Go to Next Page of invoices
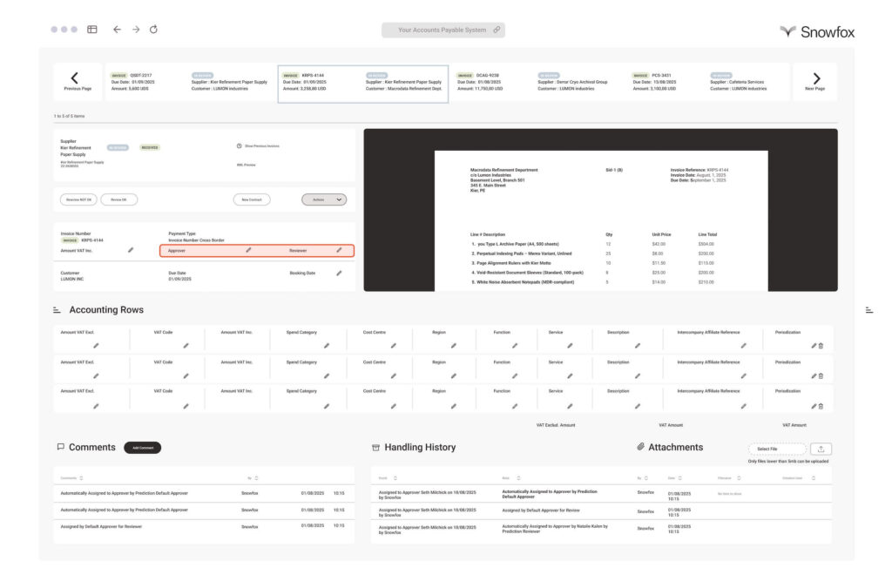This screenshot has width=892, height=588. pyautogui.click(x=815, y=82)
